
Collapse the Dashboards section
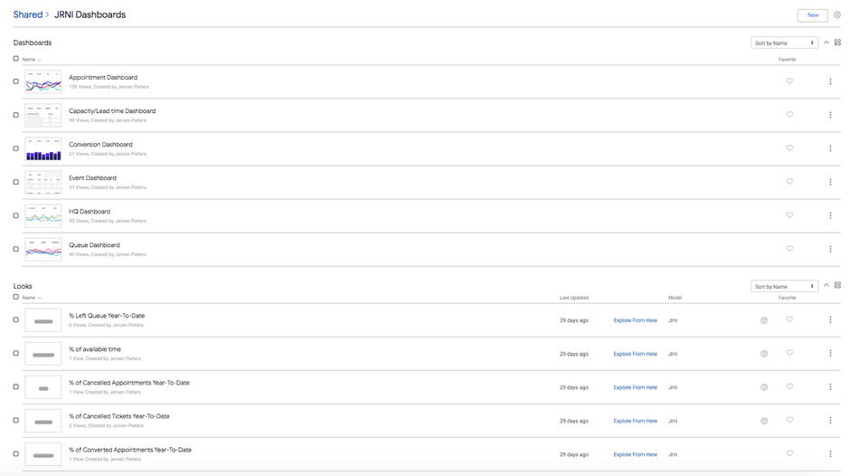pyautogui.click(x=826, y=43)
